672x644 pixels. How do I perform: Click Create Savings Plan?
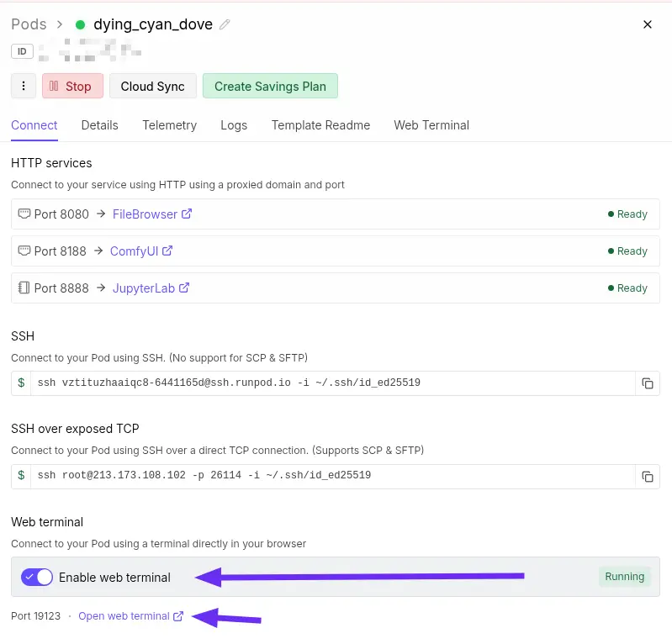(x=270, y=86)
